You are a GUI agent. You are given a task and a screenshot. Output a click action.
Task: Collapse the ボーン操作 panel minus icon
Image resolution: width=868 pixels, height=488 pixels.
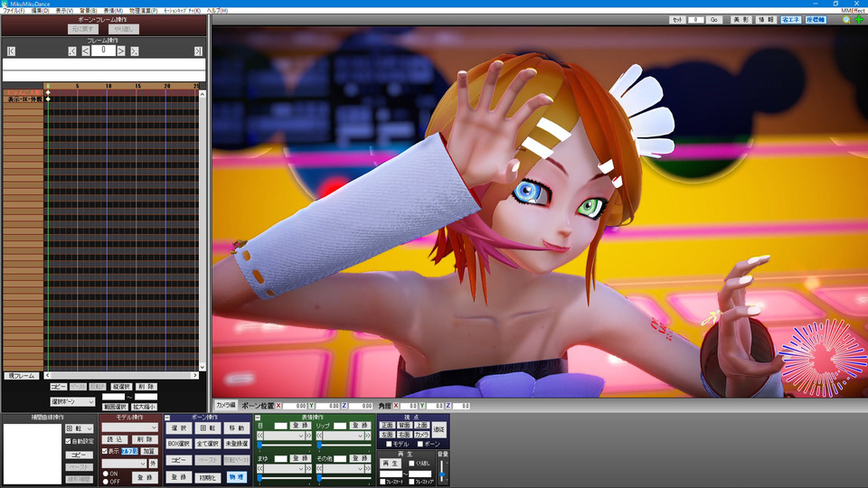coord(167,418)
